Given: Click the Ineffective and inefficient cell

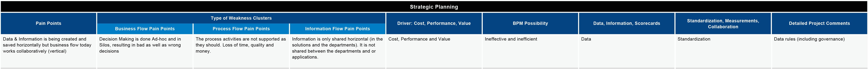Looking at the screenshot, I should tap(530, 51).
